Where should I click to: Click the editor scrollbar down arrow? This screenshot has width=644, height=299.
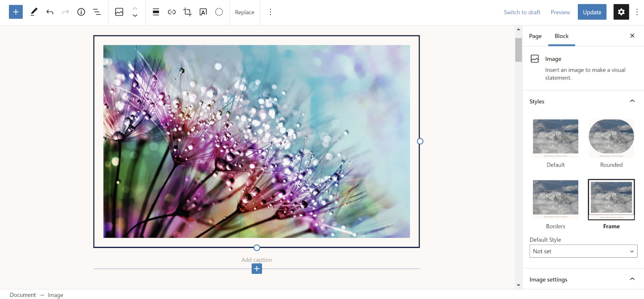point(518,285)
